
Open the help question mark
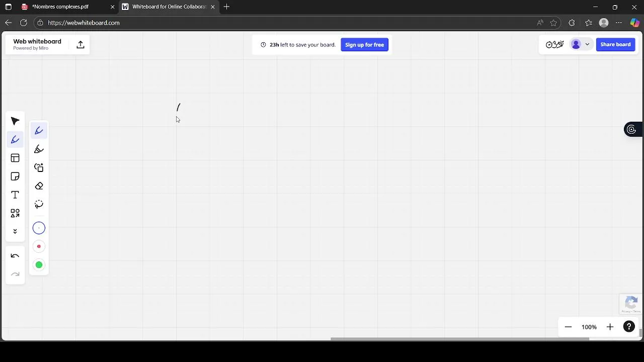(x=629, y=327)
